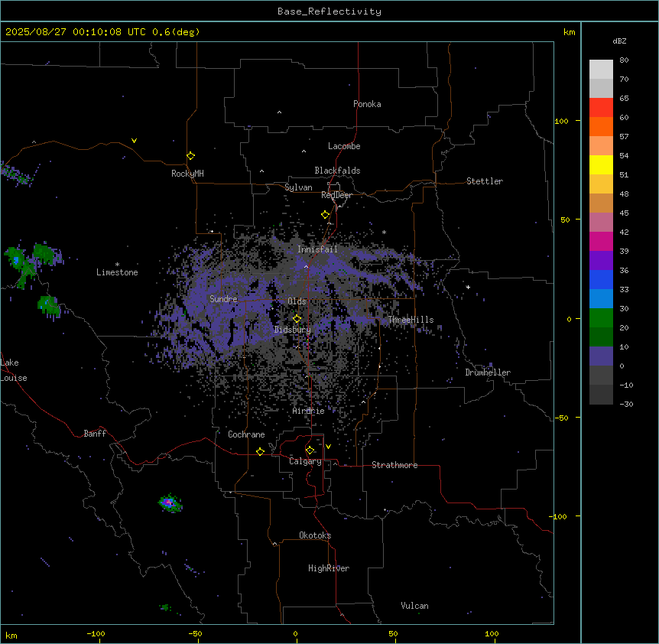Select the slate purple 0-10 dBZ swatch

click(601, 356)
